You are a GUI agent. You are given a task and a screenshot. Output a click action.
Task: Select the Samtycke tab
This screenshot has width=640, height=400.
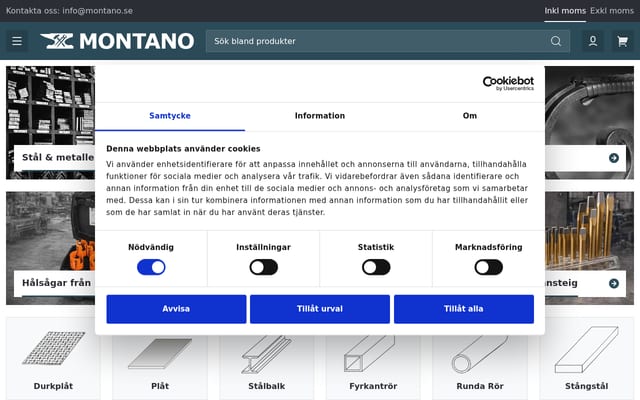click(x=170, y=116)
